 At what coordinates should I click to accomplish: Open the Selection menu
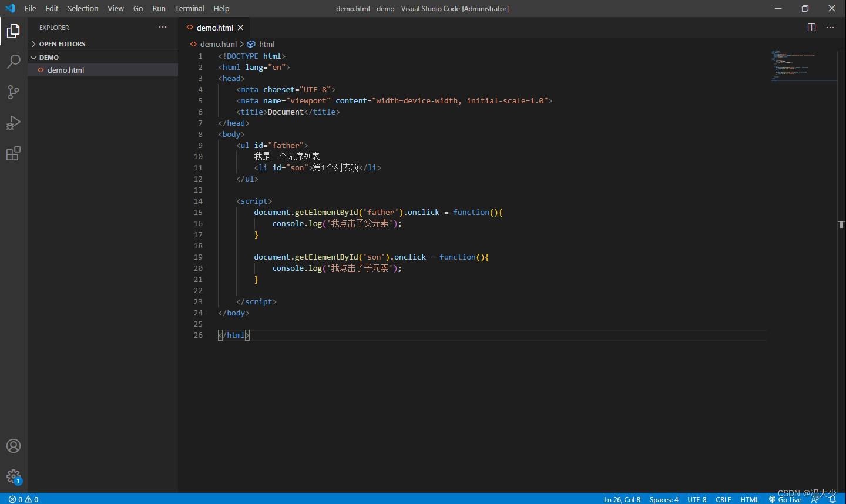pos(83,8)
